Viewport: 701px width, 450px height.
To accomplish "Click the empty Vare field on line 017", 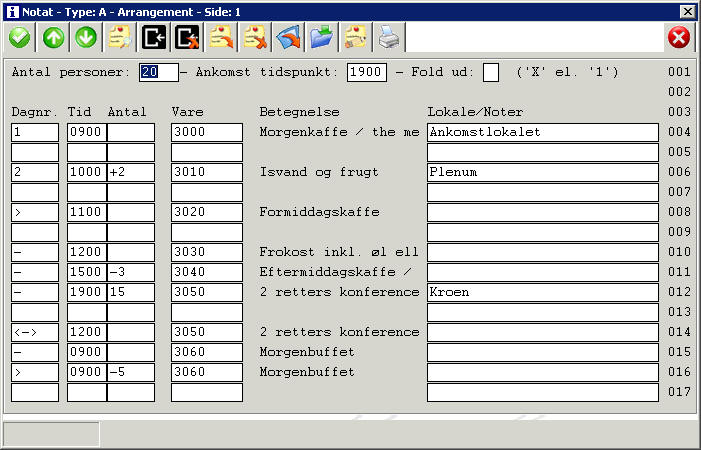I will click(x=207, y=392).
